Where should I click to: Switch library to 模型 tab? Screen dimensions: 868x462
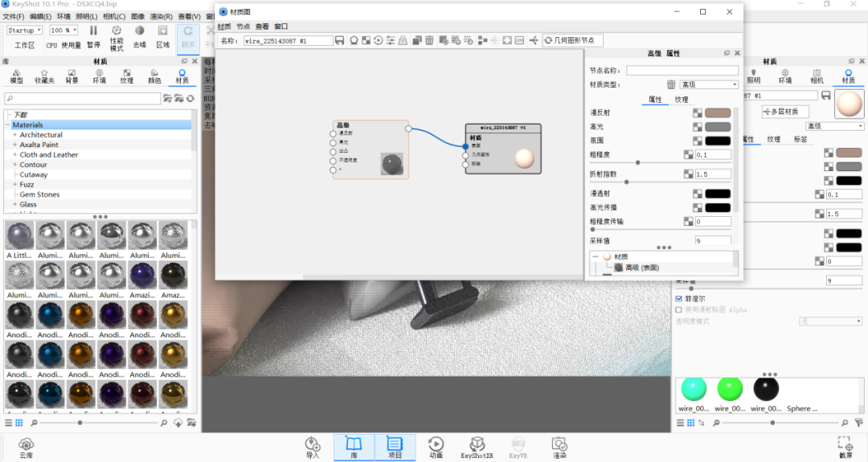pyautogui.click(x=17, y=76)
